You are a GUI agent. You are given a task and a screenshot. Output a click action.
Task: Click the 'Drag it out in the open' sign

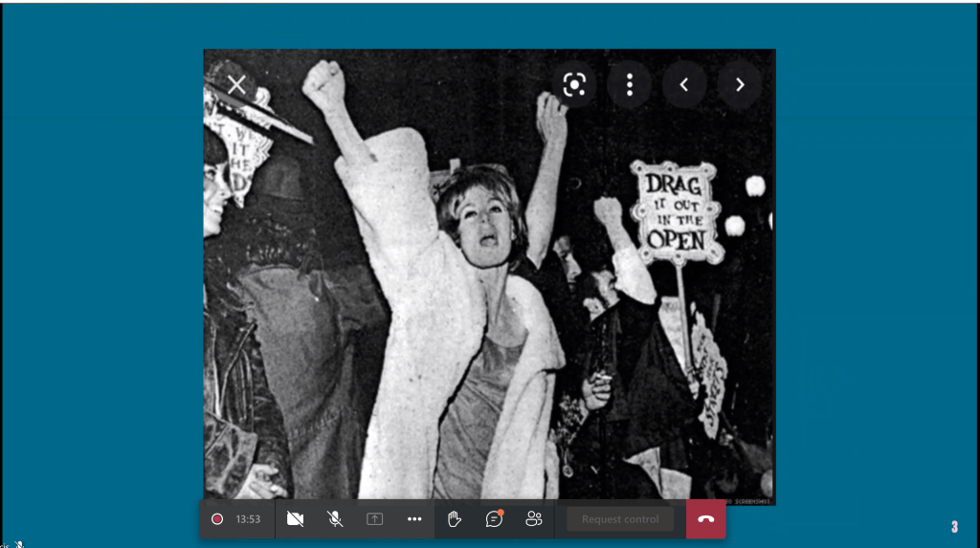click(676, 212)
